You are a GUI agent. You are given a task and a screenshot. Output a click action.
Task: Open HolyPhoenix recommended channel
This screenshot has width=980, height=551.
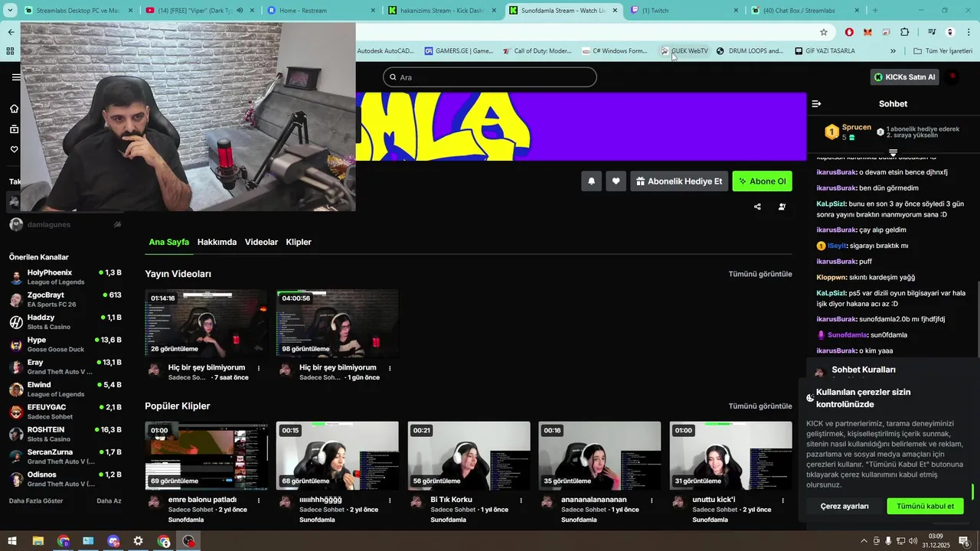(x=65, y=277)
